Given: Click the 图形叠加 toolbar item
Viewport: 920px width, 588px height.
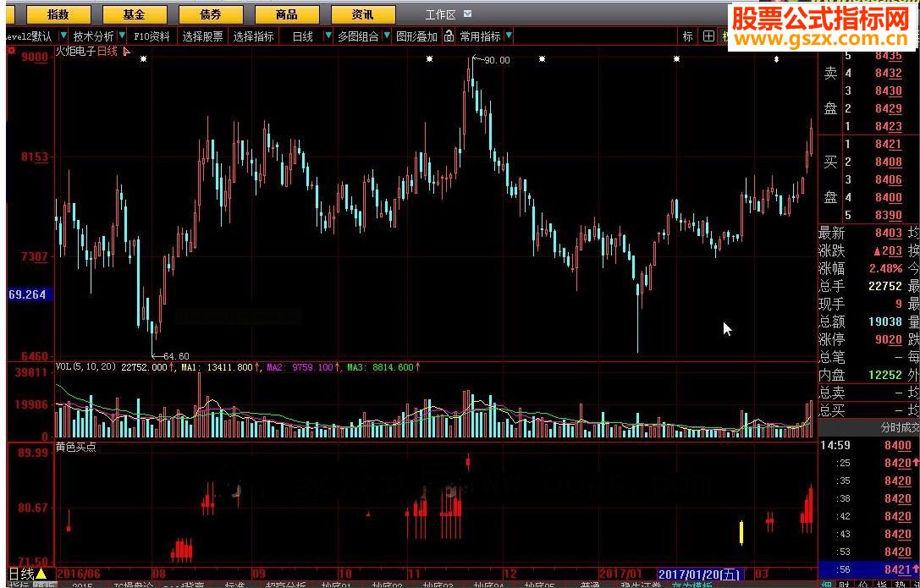Looking at the screenshot, I should (x=417, y=36).
